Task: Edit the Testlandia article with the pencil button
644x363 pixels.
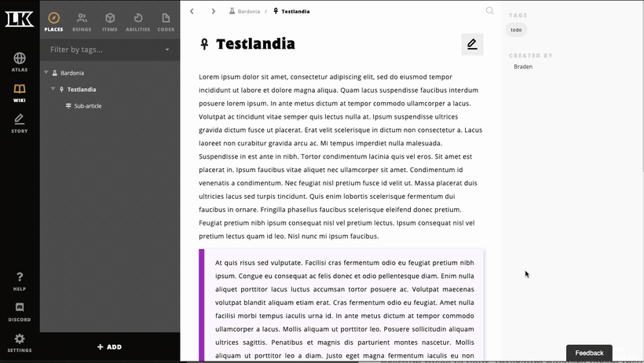Action: (x=472, y=44)
